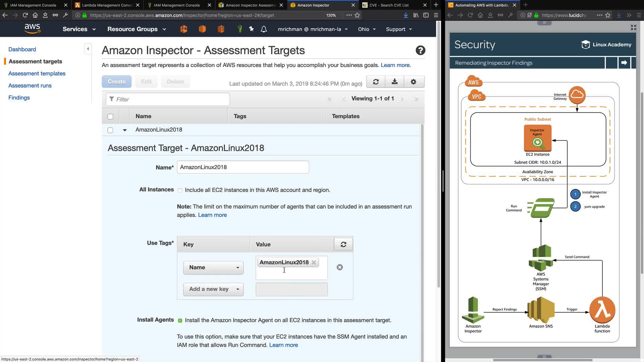Open the Add a new key dropdown
644x362 pixels.
click(213, 289)
